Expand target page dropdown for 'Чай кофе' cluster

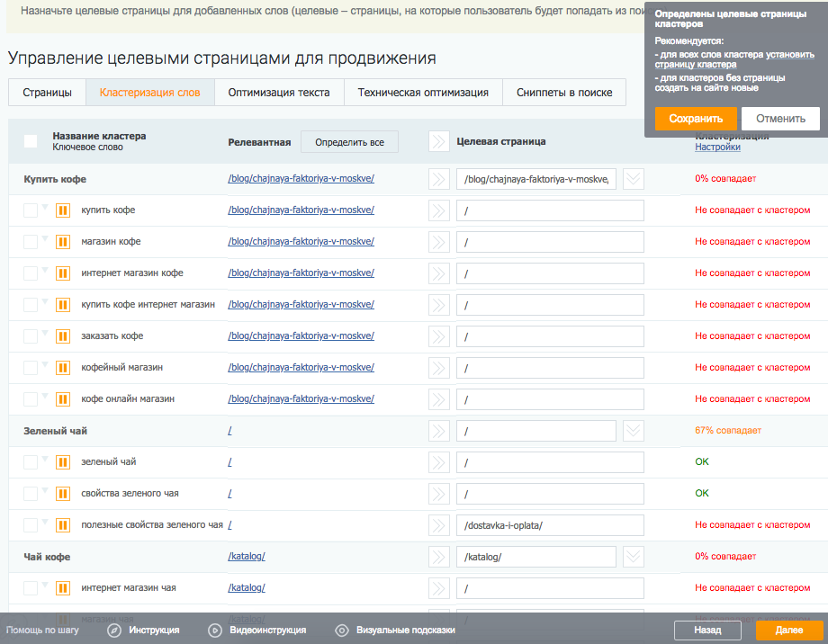click(x=634, y=557)
